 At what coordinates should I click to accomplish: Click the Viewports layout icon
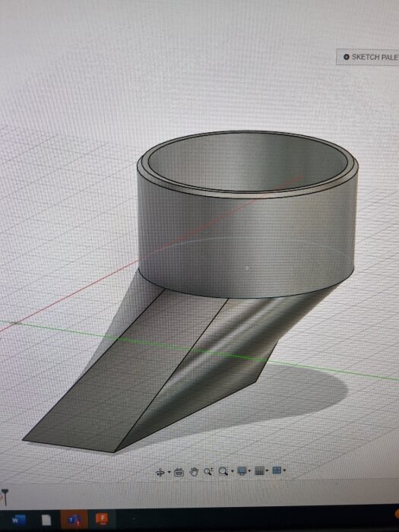click(x=277, y=470)
